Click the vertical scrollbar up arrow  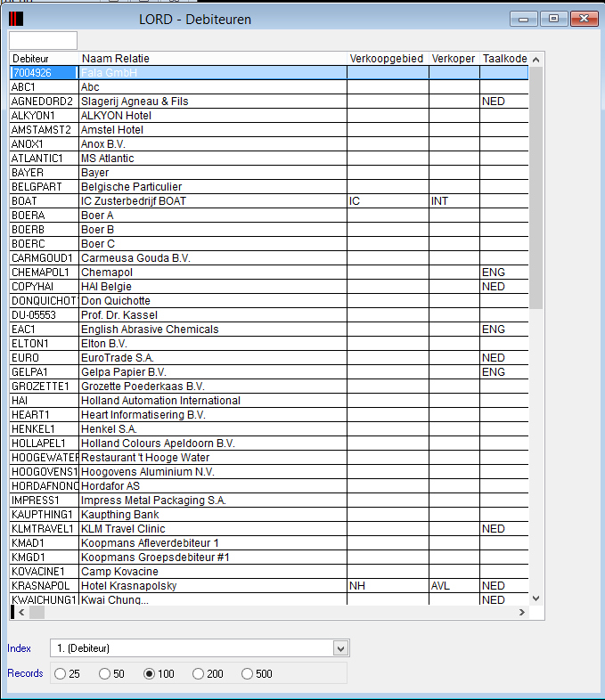pos(536,60)
